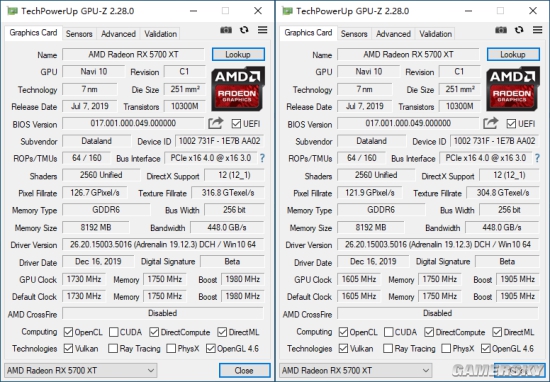Toggle the OpenCL checkbox in left window
This screenshot has height=382, width=550.
(x=68, y=332)
